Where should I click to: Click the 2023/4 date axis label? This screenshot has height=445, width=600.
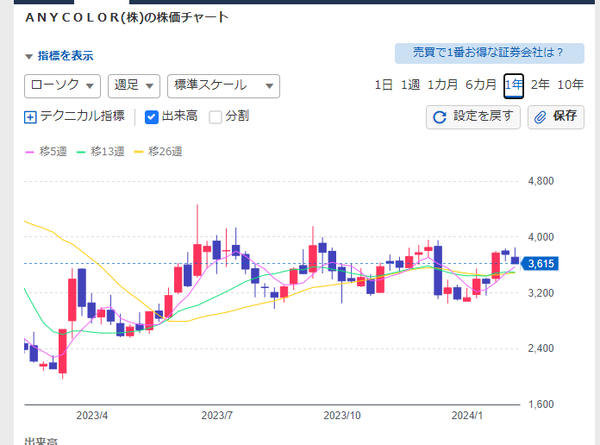click(x=92, y=415)
